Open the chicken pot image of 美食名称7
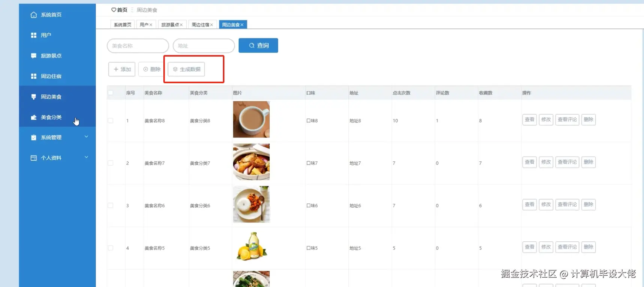The width and height of the screenshot is (644, 287). tap(251, 162)
